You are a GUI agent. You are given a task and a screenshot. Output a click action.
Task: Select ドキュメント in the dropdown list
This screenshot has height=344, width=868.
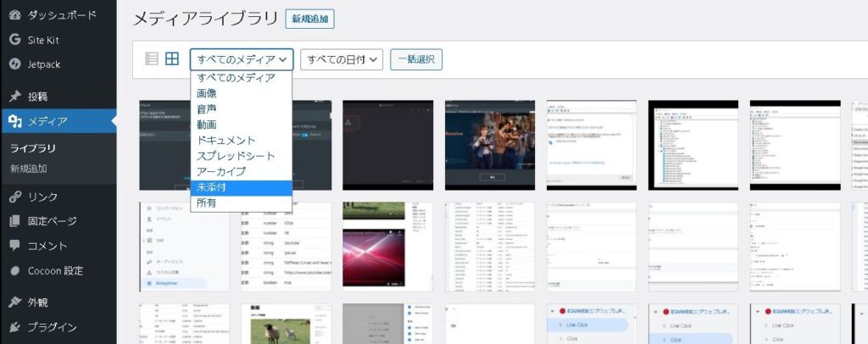(225, 141)
